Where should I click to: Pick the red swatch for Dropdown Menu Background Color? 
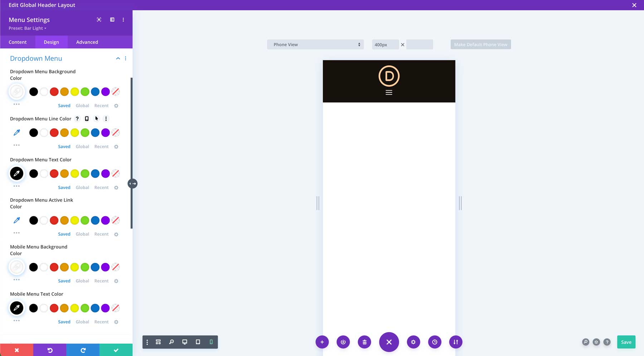point(54,92)
